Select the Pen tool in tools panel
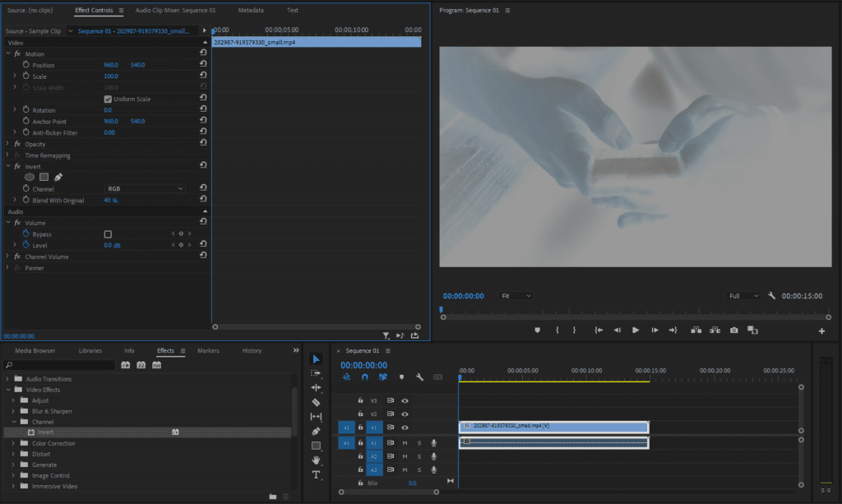This screenshot has height=504, width=842. pos(316,431)
